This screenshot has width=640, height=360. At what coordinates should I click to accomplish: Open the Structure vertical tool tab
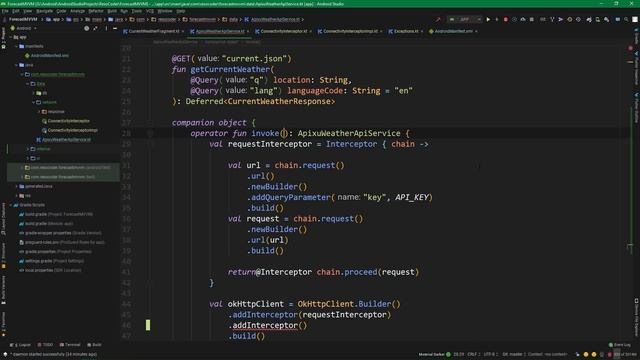click(x=3, y=255)
